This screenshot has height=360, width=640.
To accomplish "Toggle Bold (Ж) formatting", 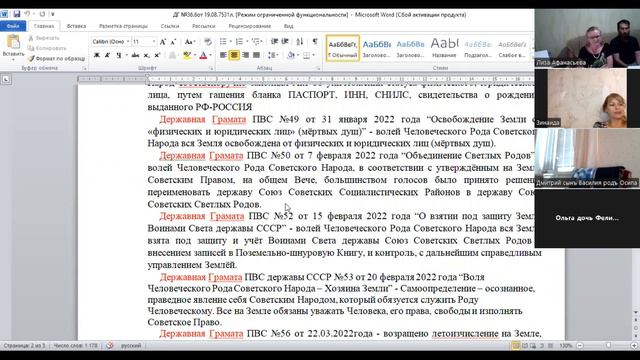I will tap(97, 55).
